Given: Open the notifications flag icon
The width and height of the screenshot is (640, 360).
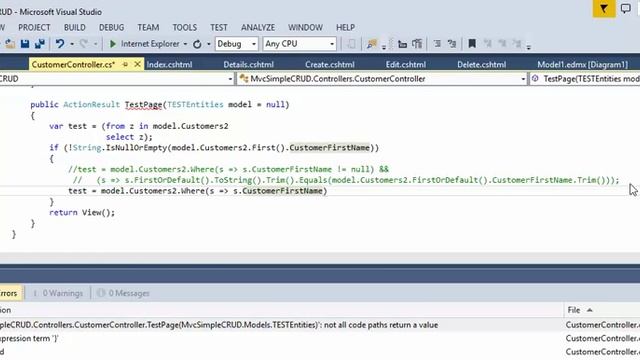Looking at the screenshot, I should pos(604,9).
